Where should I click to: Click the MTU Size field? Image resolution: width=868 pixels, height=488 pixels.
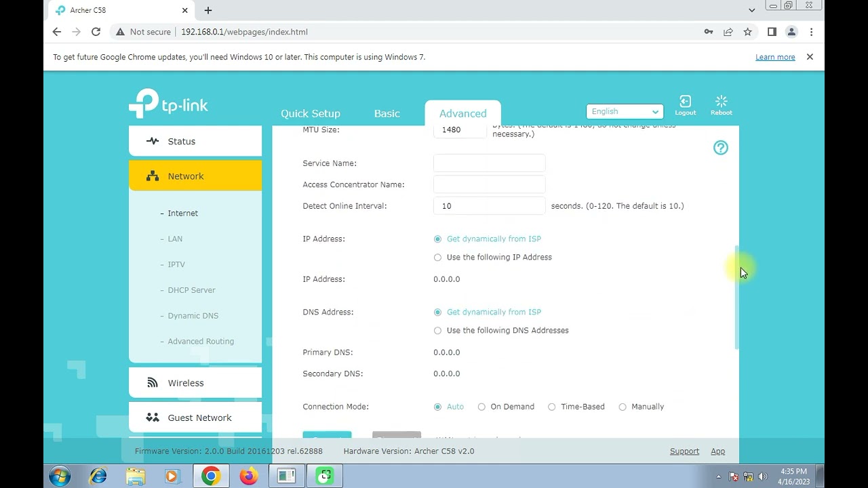460,130
